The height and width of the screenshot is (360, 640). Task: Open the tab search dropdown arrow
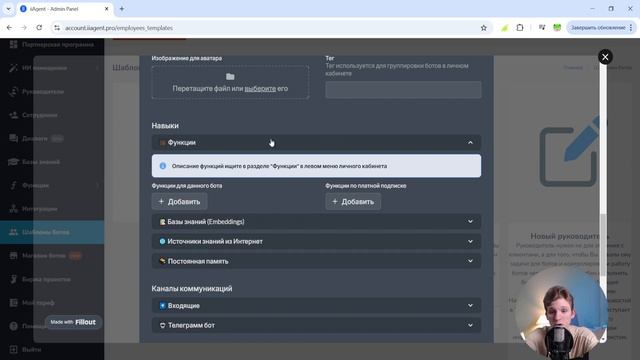[8, 9]
